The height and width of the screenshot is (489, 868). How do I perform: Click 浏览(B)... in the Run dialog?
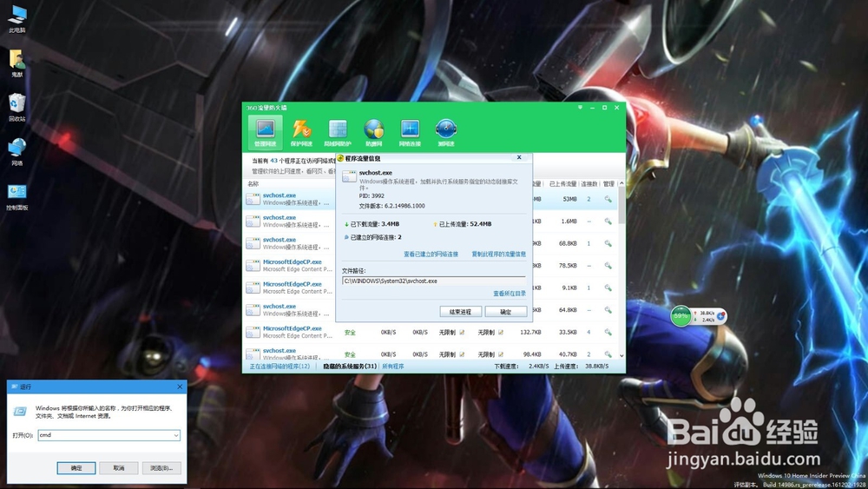(161, 468)
